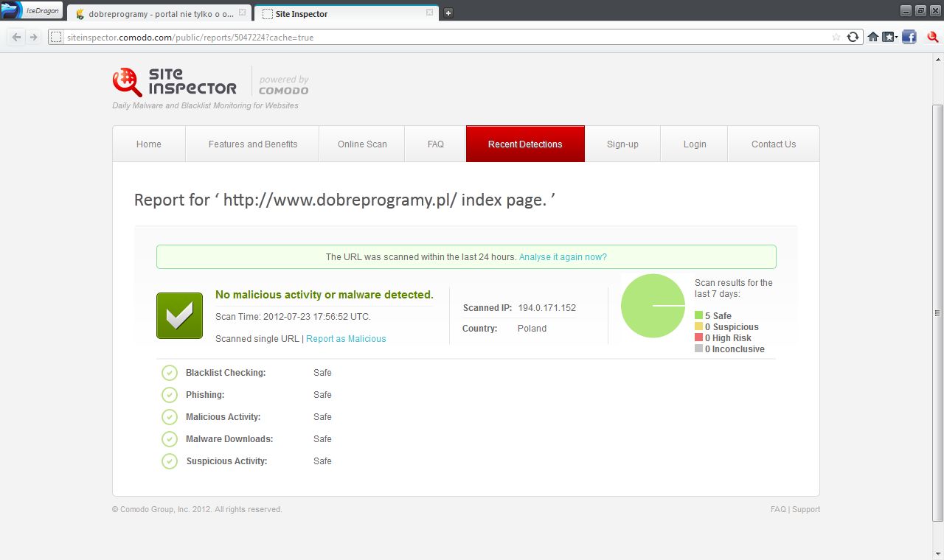944x560 pixels.
Task: Click the Site Inspector toolbar magnifier icon
Action: pyautogui.click(x=932, y=37)
